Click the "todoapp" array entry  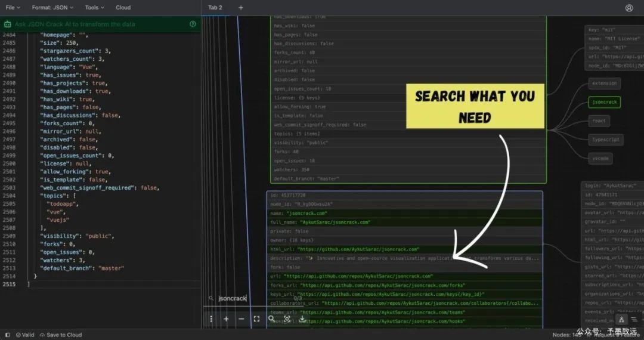(x=62, y=203)
